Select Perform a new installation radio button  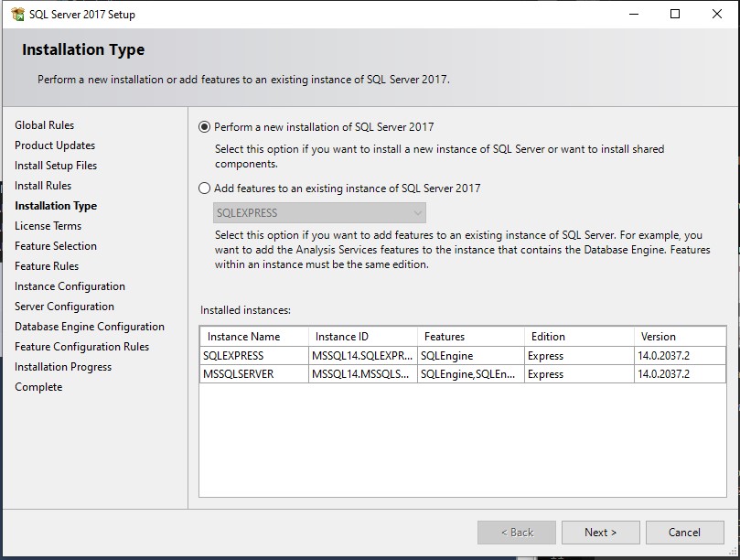click(204, 127)
